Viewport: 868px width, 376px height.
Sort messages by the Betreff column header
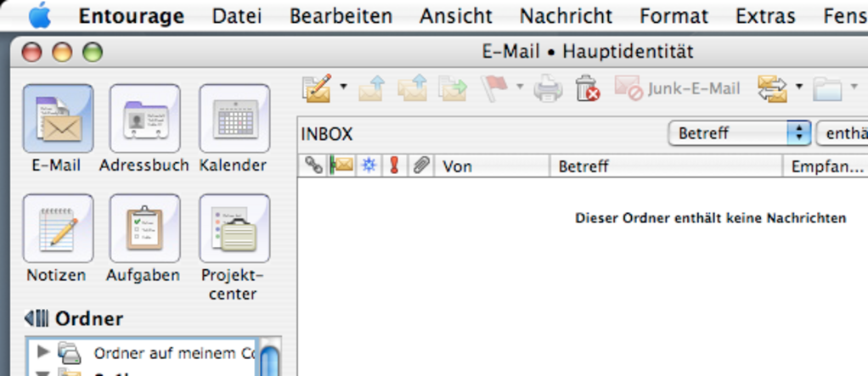666,166
